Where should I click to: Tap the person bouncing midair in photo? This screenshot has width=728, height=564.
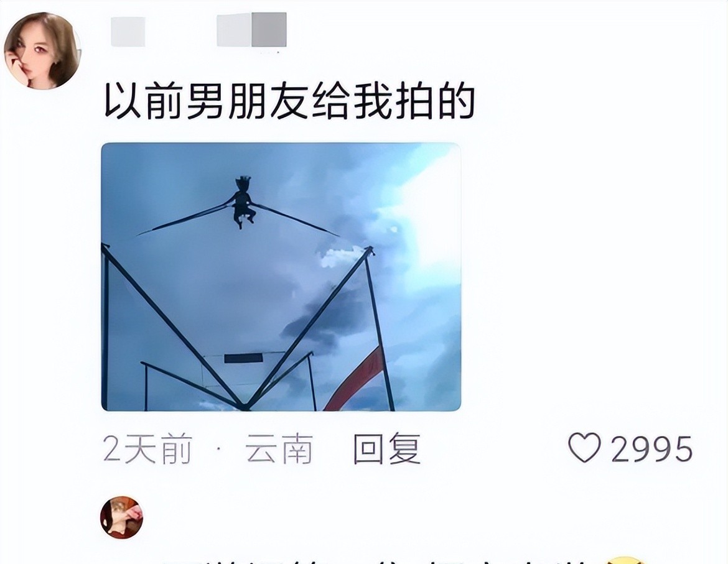coord(243,201)
